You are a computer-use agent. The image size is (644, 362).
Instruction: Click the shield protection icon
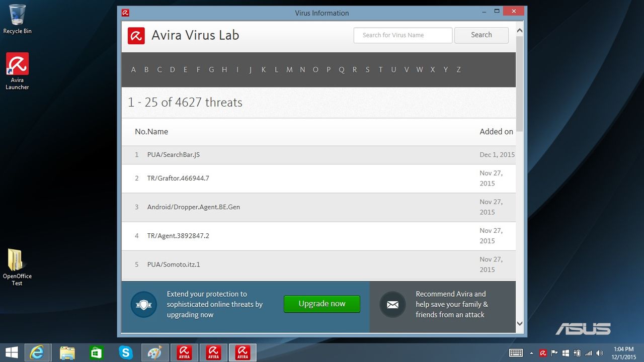coord(144,304)
